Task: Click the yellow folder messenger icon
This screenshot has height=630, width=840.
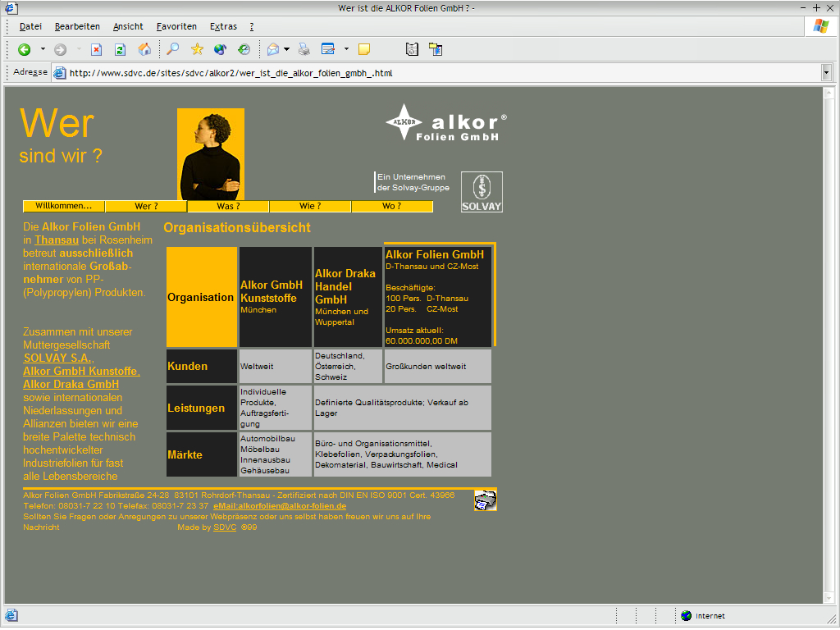Action: [x=436, y=49]
